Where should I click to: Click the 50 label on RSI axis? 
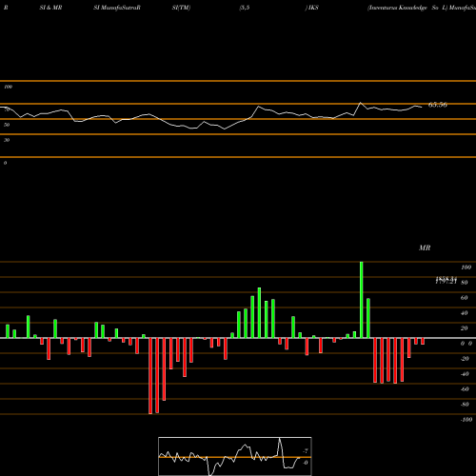7,125
